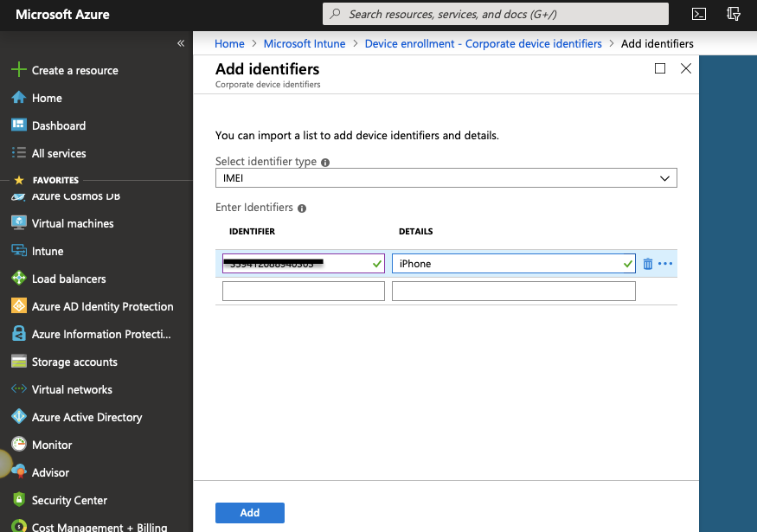The height and width of the screenshot is (532, 757).
Task: Click the green plus Create a resource icon
Action: click(x=19, y=69)
